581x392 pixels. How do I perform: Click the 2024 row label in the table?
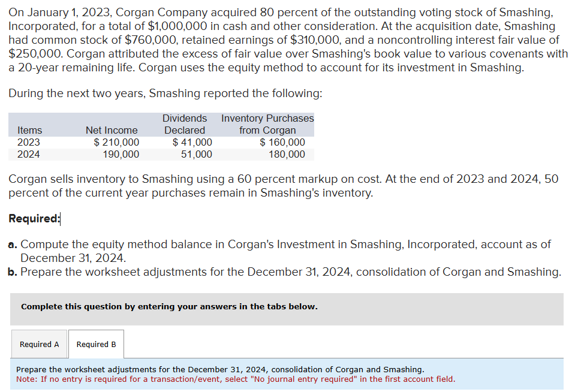[x=29, y=154]
